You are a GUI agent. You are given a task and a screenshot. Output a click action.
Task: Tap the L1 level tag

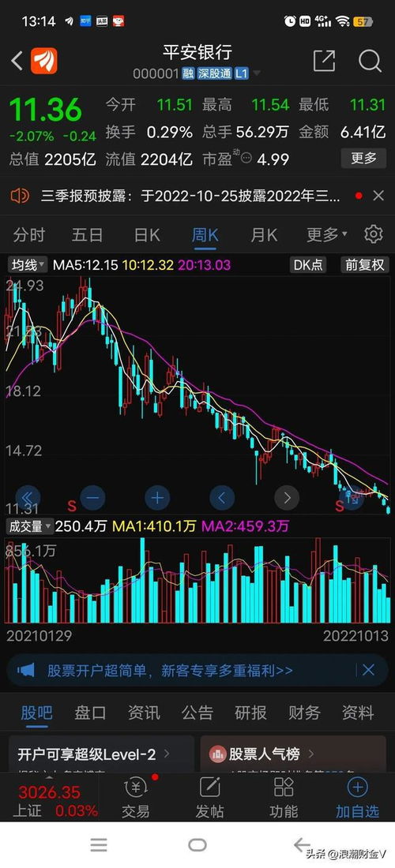click(241, 73)
